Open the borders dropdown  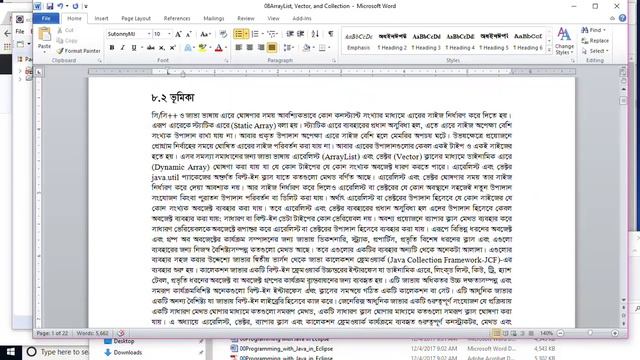pyautogui.click(x=329, y=48)
